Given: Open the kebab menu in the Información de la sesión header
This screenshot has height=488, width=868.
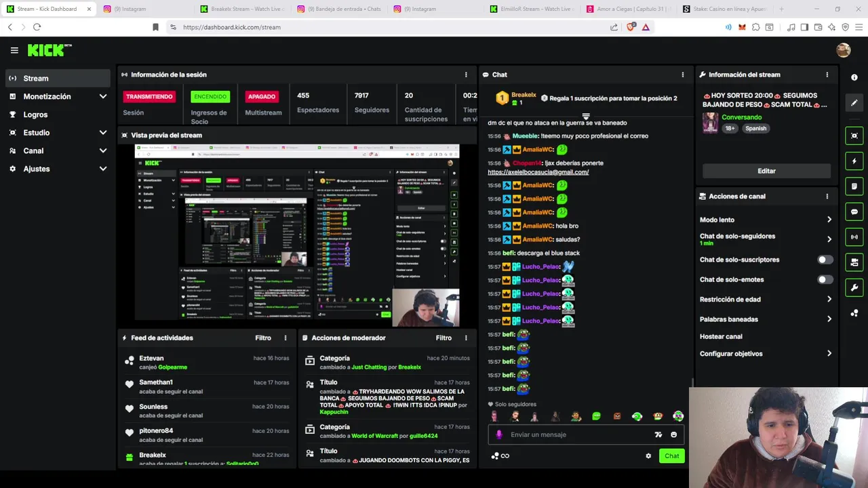Looking at the screenshot, I should click(x=466, y=75).
